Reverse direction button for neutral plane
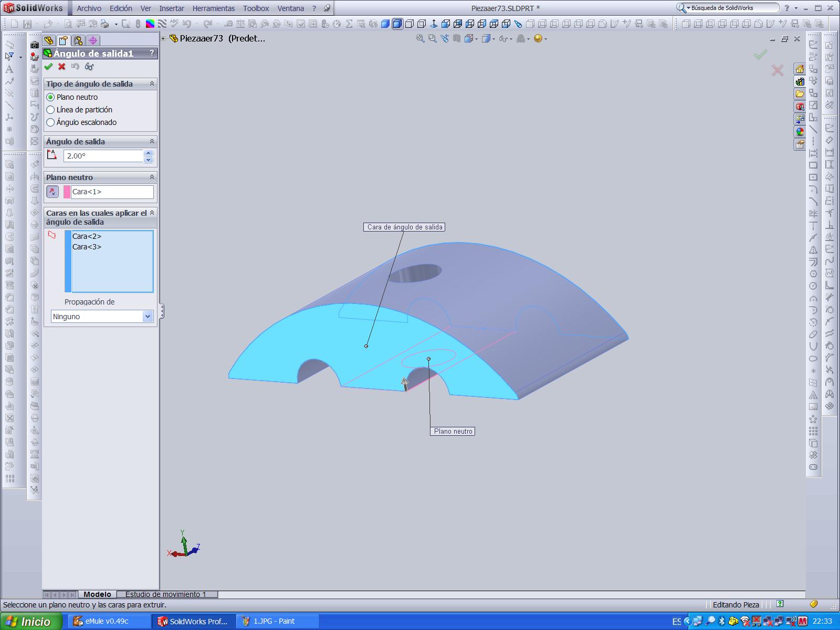Screen dimensions: 840x630 coord(52,192)
